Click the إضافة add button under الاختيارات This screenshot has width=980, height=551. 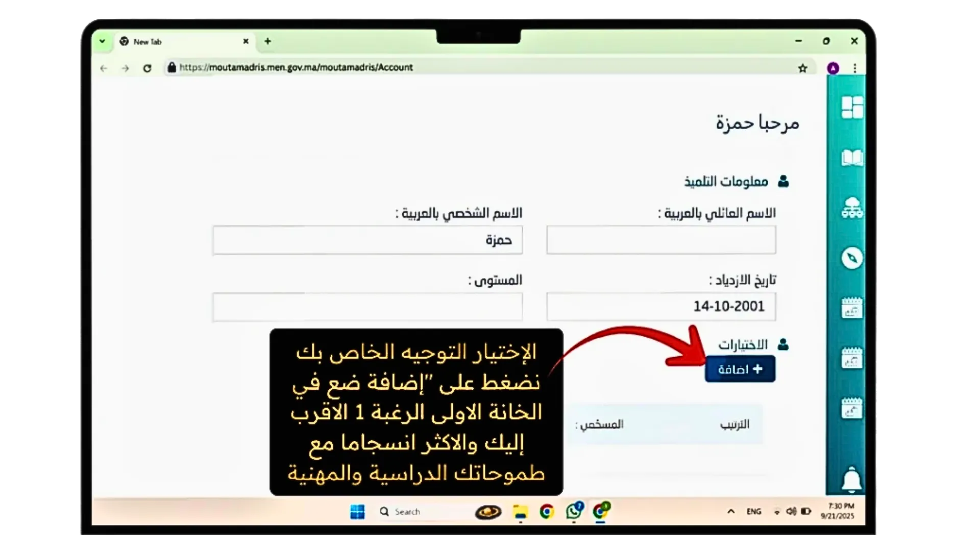(x=740, y=368)
